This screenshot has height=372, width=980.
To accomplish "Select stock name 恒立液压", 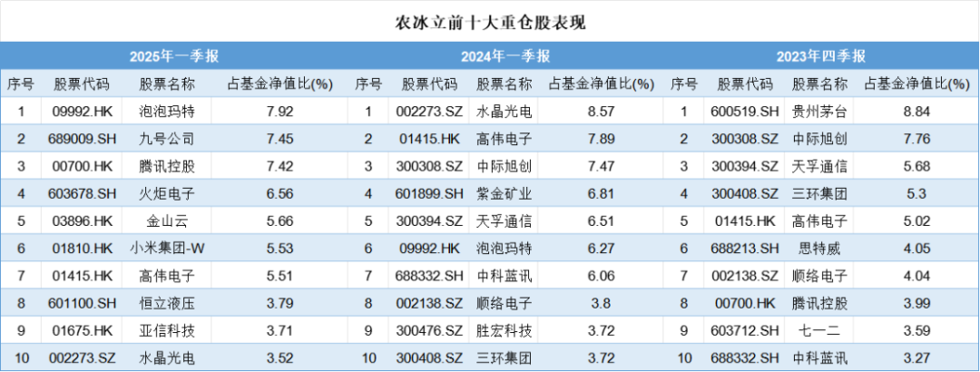I will [167, 303].
